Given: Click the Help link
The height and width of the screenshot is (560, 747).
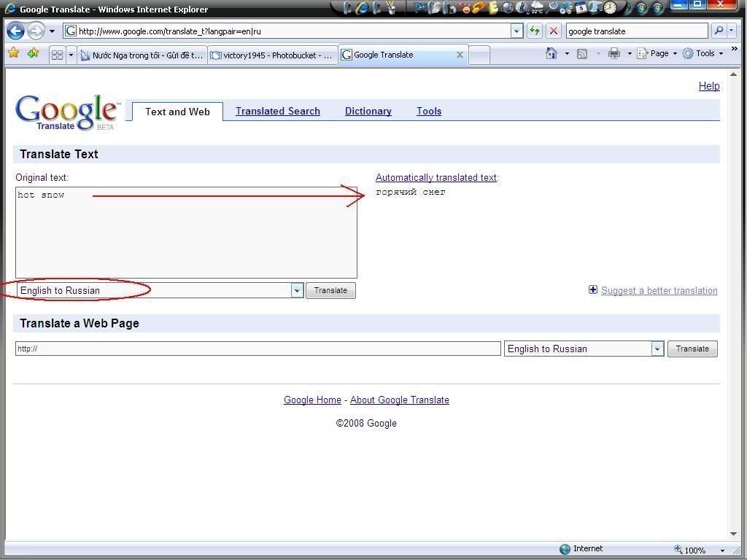Looking at the screenshot, I should (x=708, y=86).
